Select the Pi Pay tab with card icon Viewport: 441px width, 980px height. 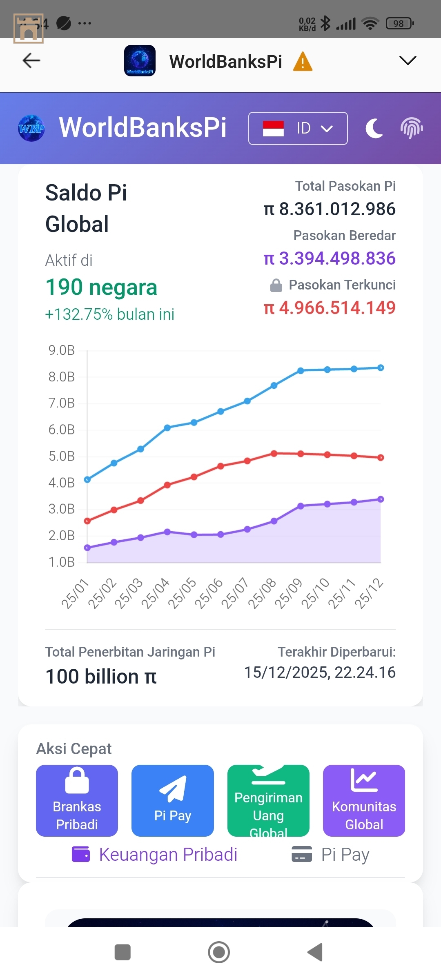[331, 854]
